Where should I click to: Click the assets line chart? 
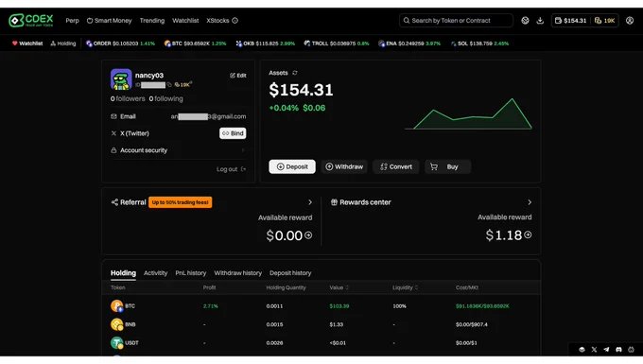468,113
